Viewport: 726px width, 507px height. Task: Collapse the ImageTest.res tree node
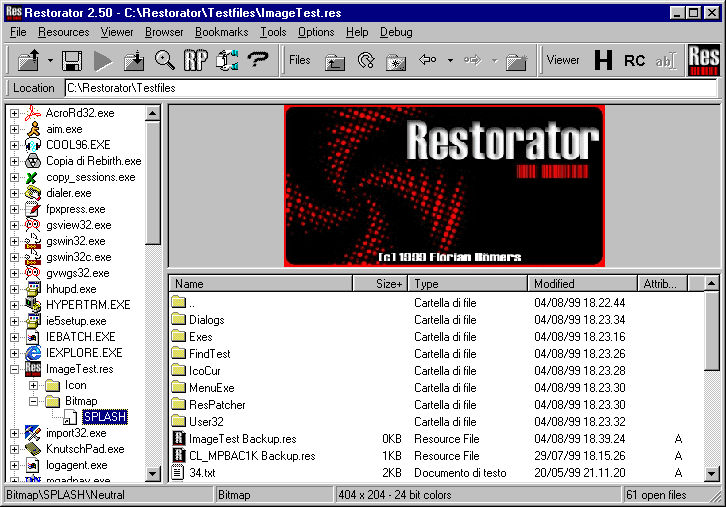pos(15,369)
